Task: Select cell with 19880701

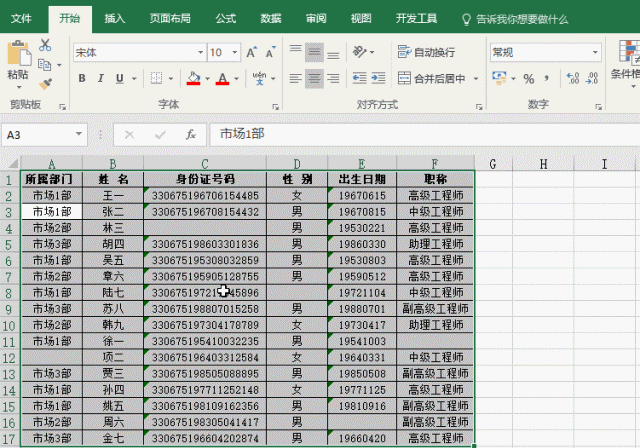Action: pyautogui.click(x=362, y=309)
